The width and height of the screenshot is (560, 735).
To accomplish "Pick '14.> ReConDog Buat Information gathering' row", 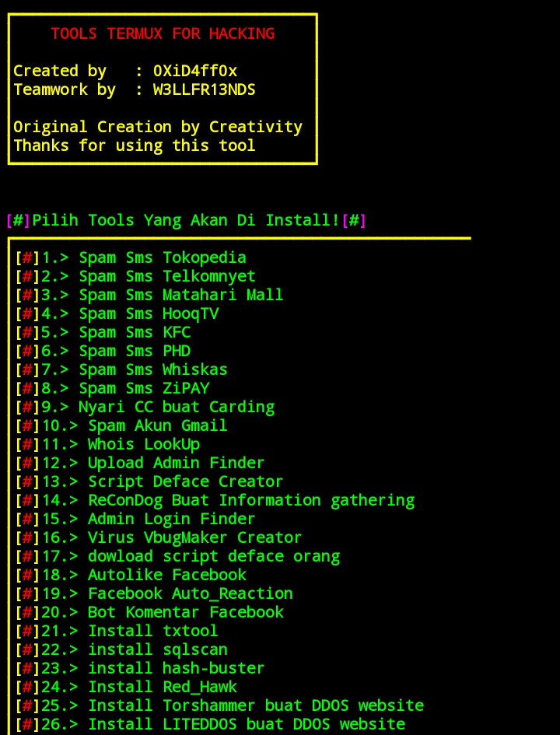I will (215, 501).
